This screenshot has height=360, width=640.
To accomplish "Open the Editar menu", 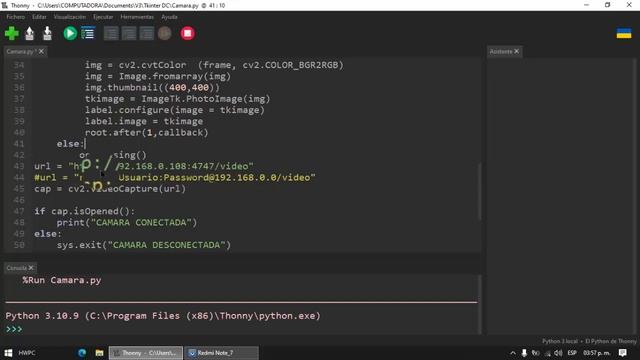I will (39, 17).
